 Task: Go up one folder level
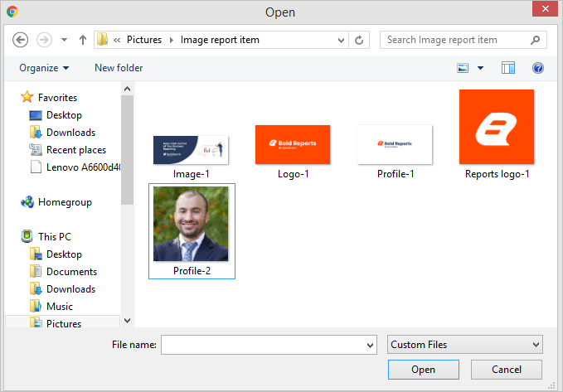pos(83,40)
